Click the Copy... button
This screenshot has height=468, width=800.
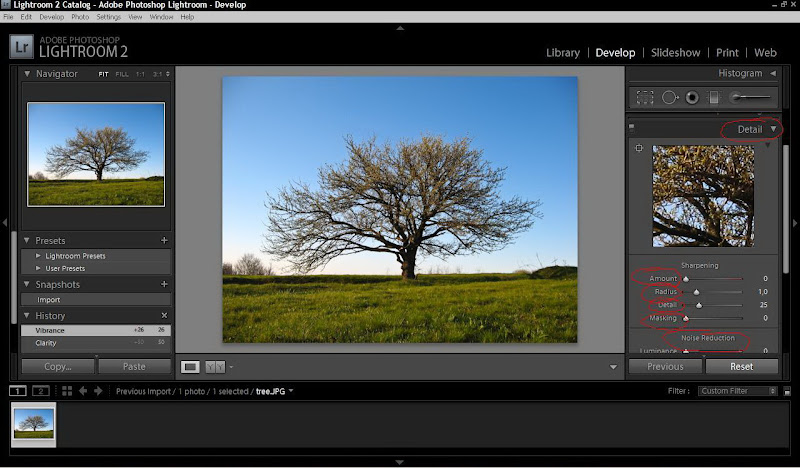point(58,367)
